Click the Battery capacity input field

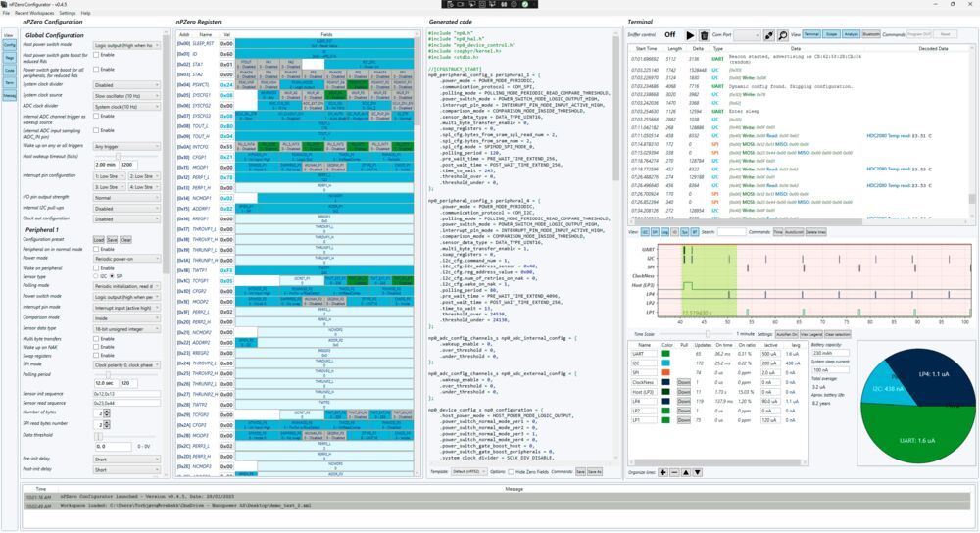pyautogui.click(x=830, y=353)
